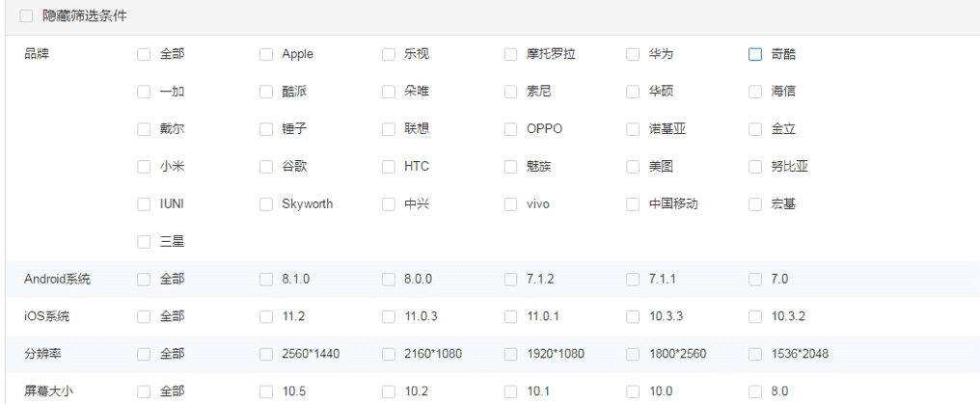Select the Apple brand checkbox

266,54
